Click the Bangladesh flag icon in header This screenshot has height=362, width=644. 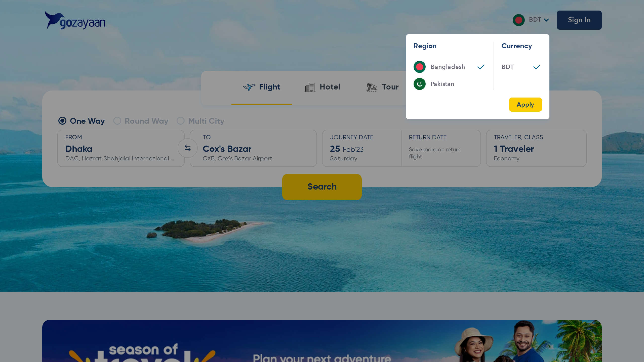coord(518,20)
